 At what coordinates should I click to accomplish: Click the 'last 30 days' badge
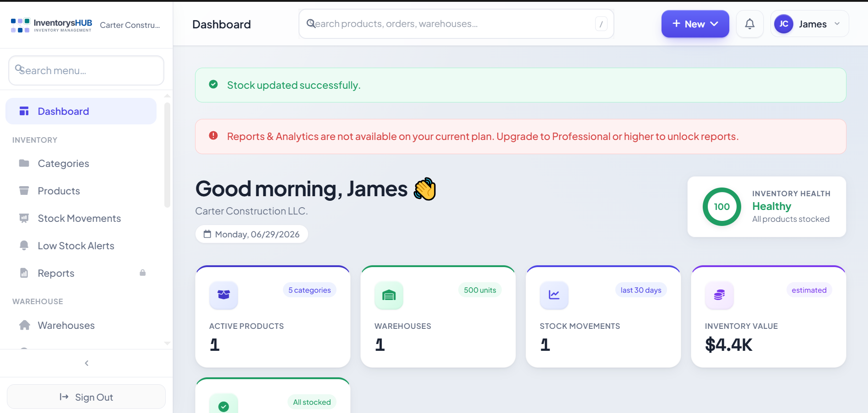(641, 290)
